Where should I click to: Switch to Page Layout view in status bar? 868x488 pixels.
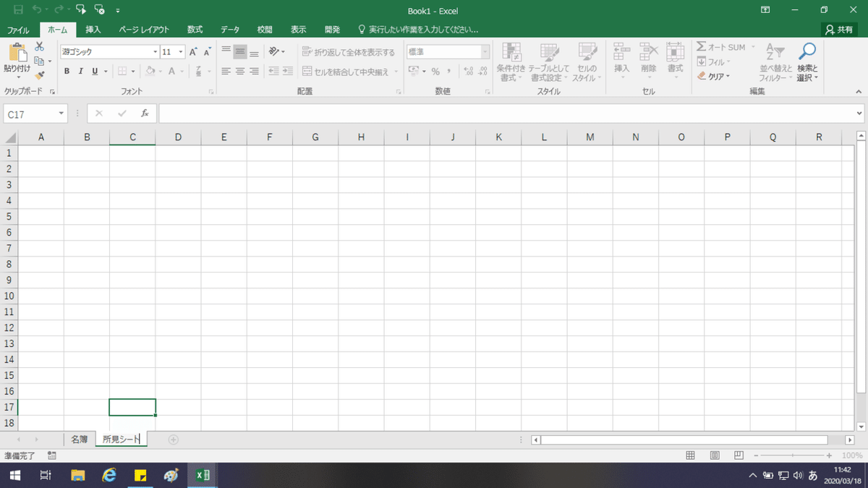click(x=714, y=455)
